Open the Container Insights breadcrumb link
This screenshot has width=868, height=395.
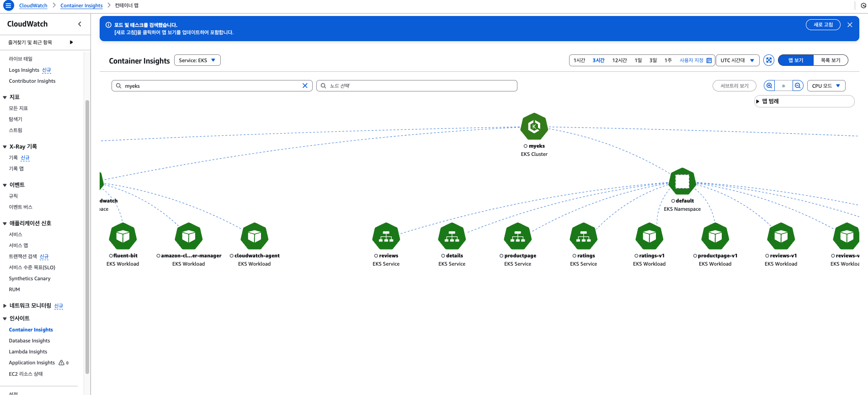(x=81, y=5)
